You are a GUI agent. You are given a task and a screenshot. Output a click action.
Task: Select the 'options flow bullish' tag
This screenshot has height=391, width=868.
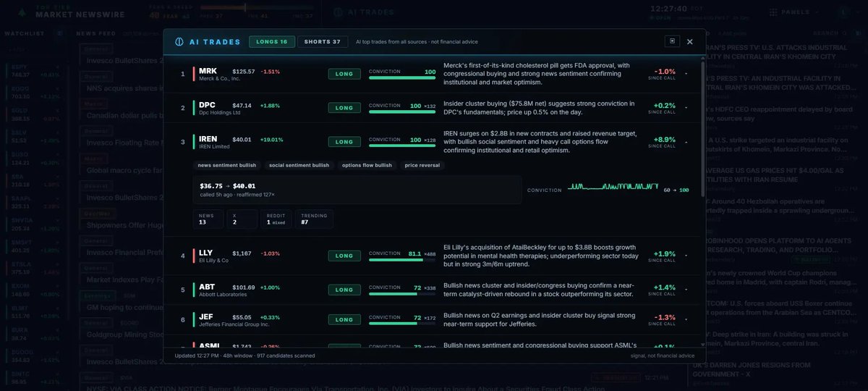coord(367,165)
